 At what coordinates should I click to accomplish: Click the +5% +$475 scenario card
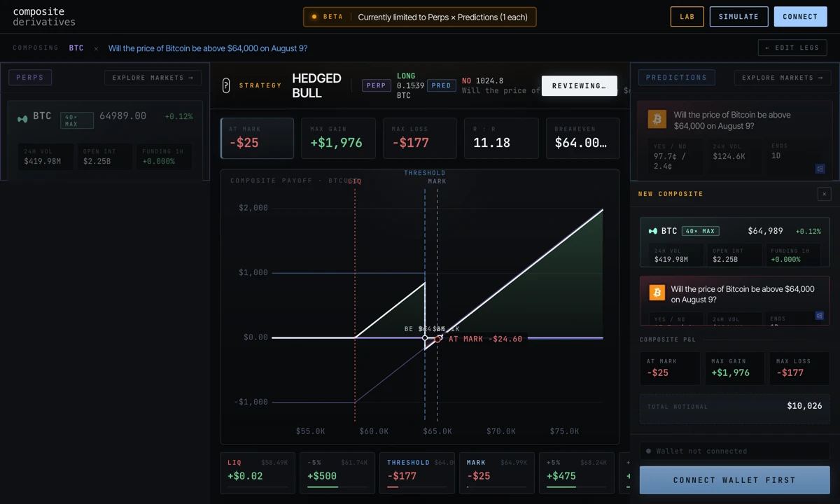coord(577,472)
